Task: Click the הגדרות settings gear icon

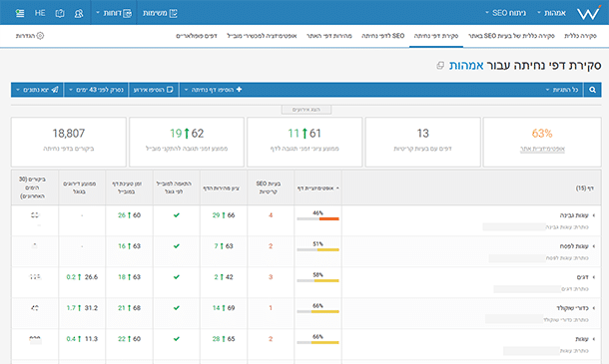Action: (x=40, y=36)
